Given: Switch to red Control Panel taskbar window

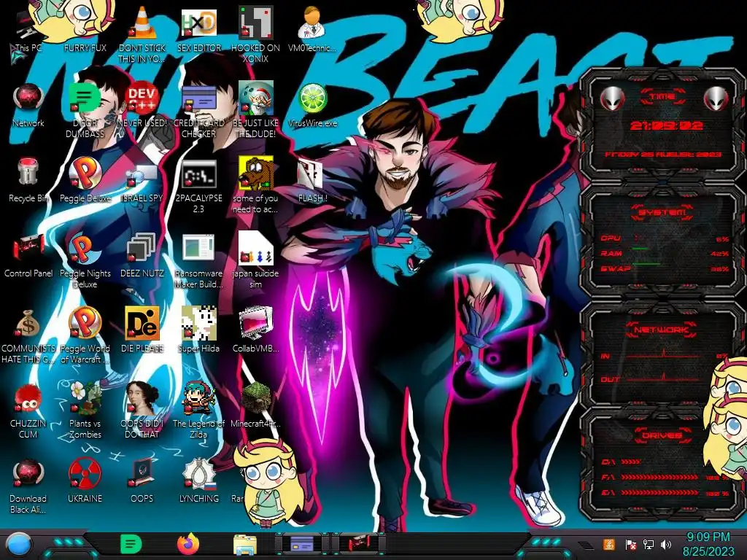Looking at the screenshot, I should click(359, 544).
